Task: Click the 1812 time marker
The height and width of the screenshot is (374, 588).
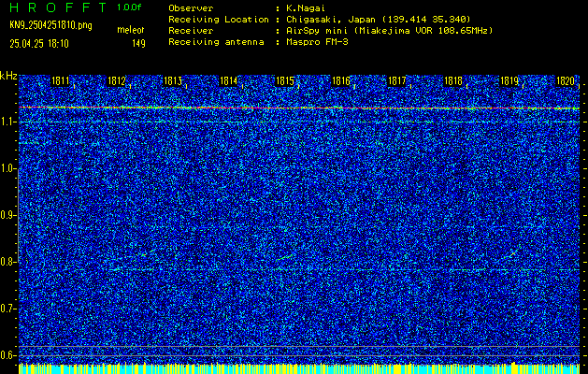Action: pyautogui.click(x=116, y=80)
